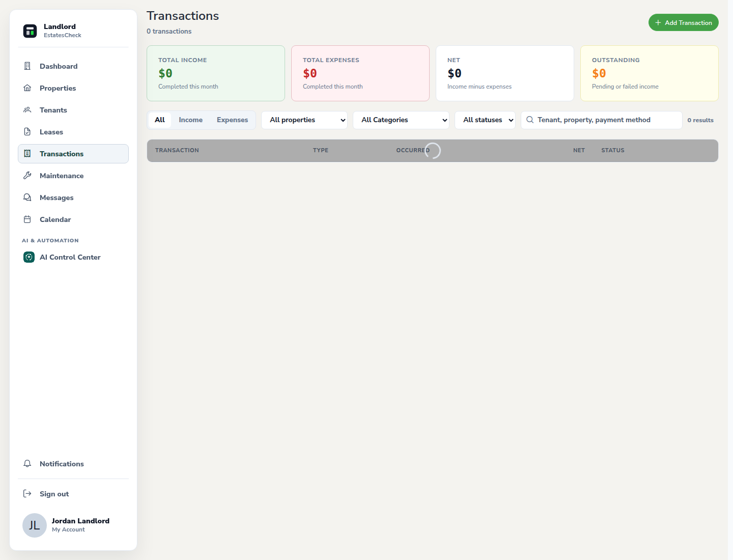This screenshot has height=560, width=733.
Task: Click the Transactions receipt icon
Action: click(x=27, y=154)
